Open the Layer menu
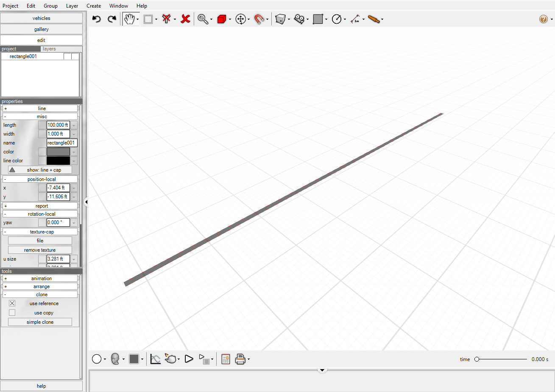The image size is (555, 392). pos(72,6)
